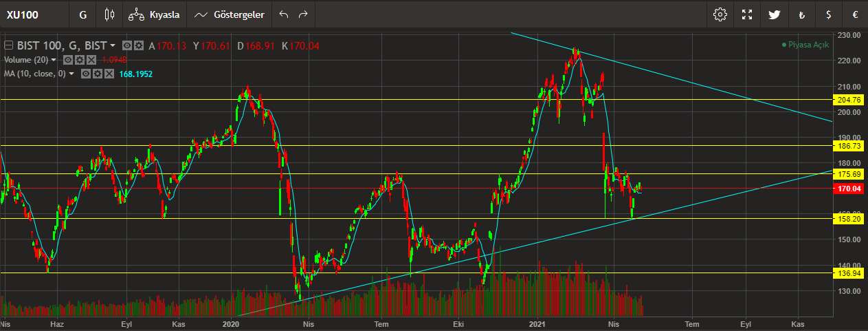The image size is (868, 331).
Task: Click the closing value K 170.04
Action: [x=300, y=46]
